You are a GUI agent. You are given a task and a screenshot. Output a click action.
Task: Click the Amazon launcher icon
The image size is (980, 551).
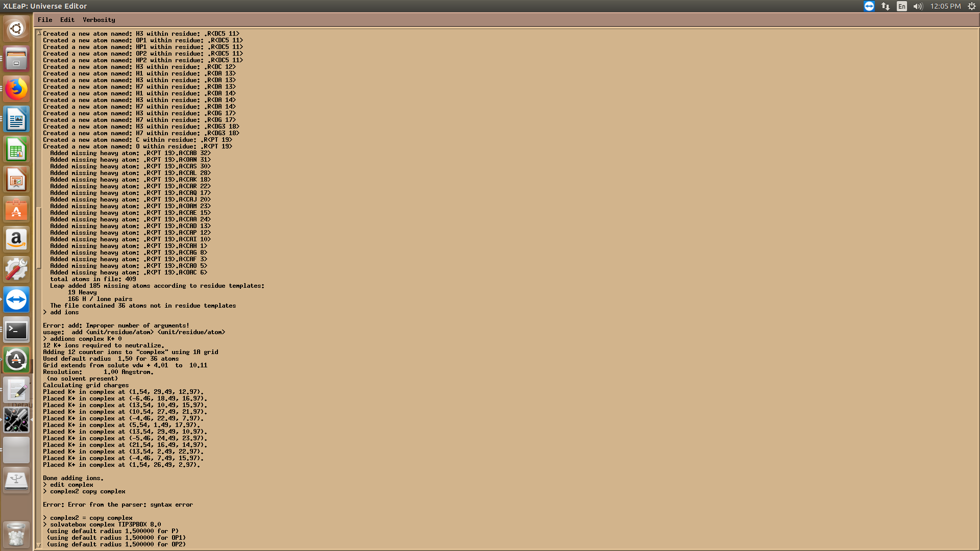(x=16, y=240)
